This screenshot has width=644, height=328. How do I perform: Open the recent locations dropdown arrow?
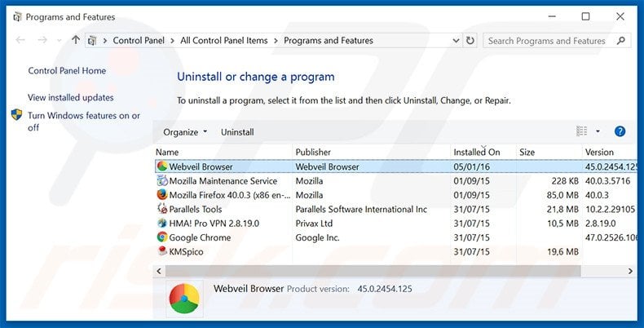click(60, 40)
